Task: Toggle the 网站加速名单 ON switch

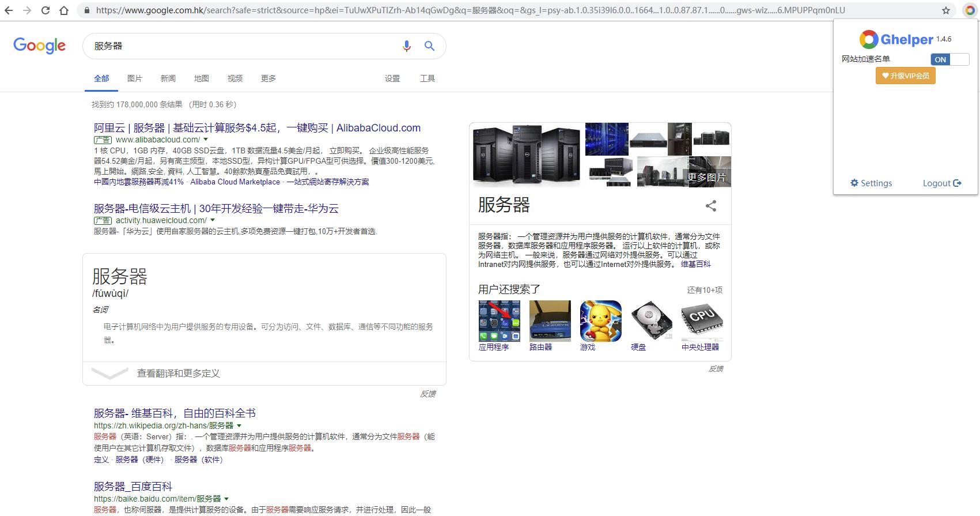Action: click(x=950, y=59)
